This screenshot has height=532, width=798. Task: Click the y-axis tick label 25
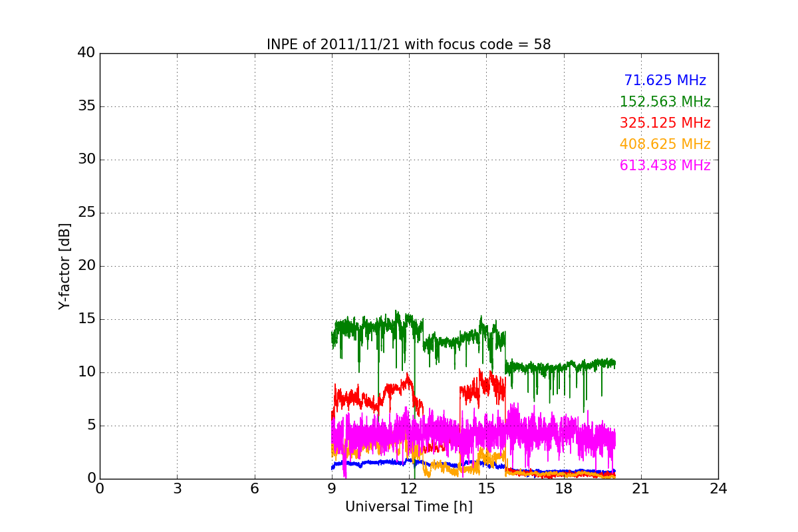tap(86, 213)
